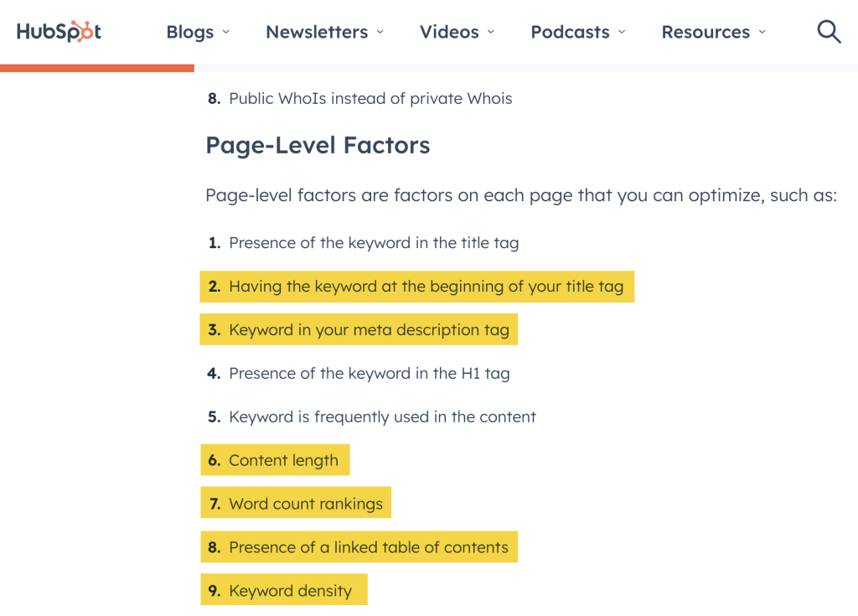Open the Resources dropdown chevron
This screenshot has height=616, width=858.
click(x=762, y=33)
